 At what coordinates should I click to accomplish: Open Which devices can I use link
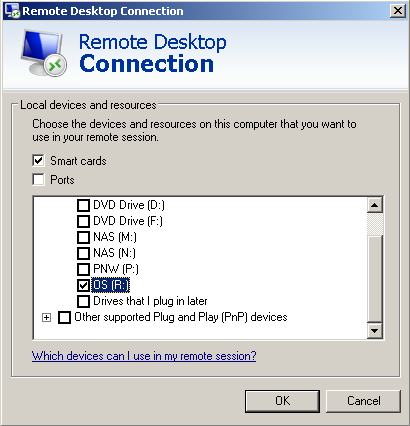(x=144, y=356)
